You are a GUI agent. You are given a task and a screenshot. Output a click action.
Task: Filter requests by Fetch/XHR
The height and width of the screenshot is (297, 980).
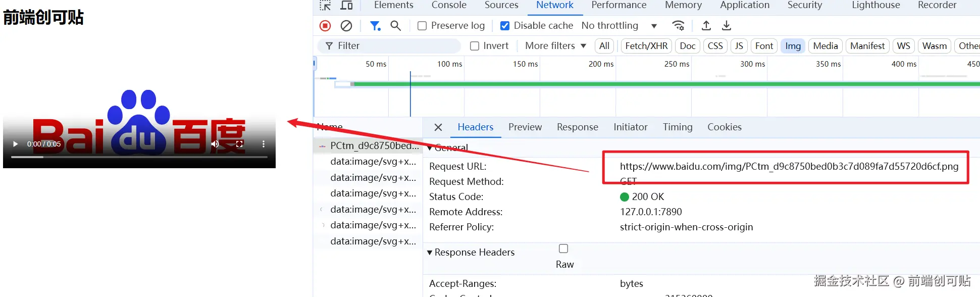646,46
